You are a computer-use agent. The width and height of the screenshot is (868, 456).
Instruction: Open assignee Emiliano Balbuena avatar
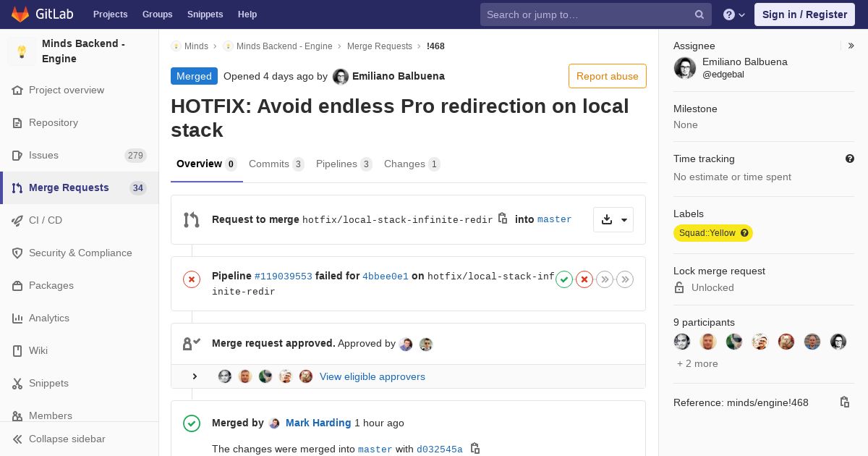(685, 68)
